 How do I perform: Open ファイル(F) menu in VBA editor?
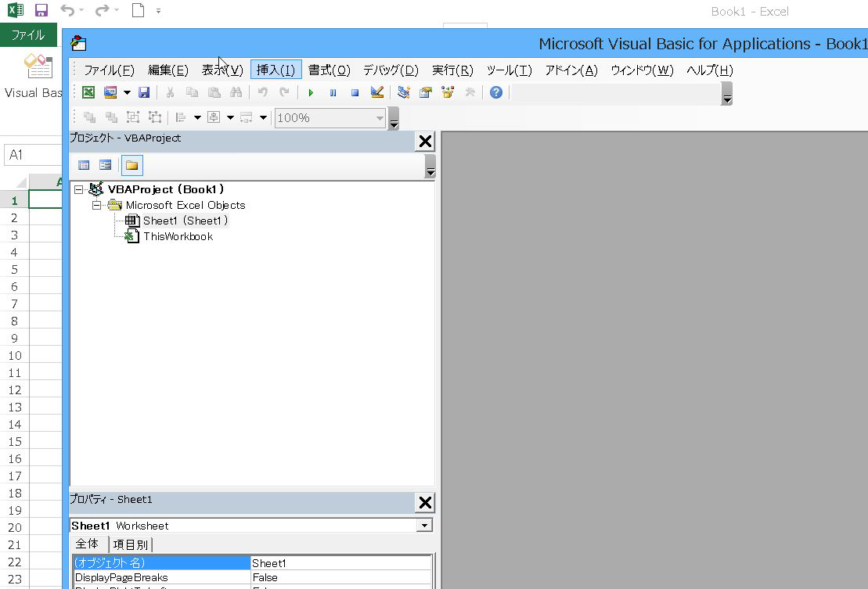(109, 70)
